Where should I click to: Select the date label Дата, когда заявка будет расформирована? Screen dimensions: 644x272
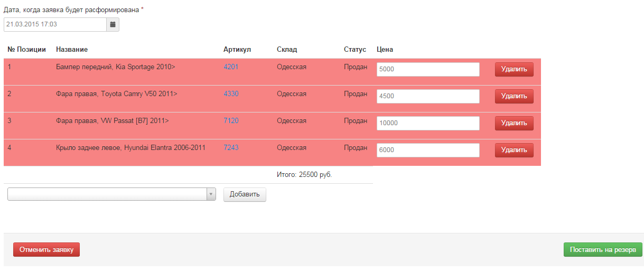coord(71,10)
